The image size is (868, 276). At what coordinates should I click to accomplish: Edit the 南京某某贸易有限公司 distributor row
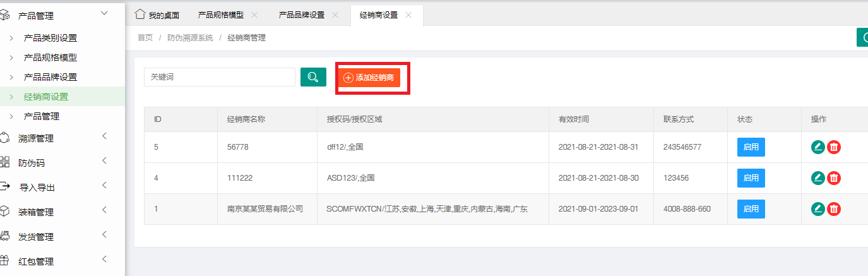click(818, 209)
